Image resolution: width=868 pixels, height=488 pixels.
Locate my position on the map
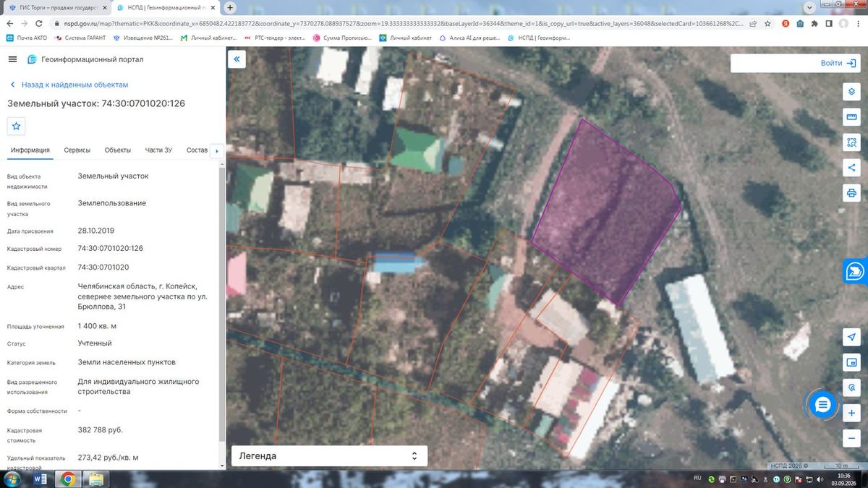pyautogui.click(x=851, y=338)
